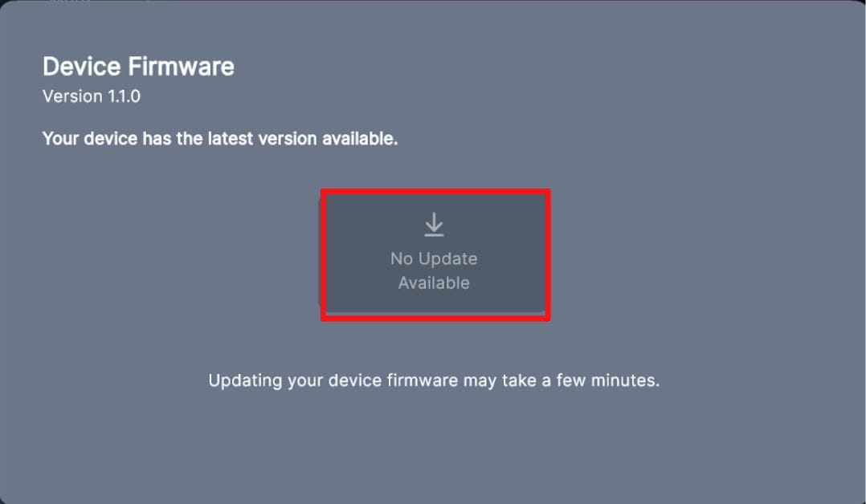Select the No Update Available button

(x=435, y=254)
